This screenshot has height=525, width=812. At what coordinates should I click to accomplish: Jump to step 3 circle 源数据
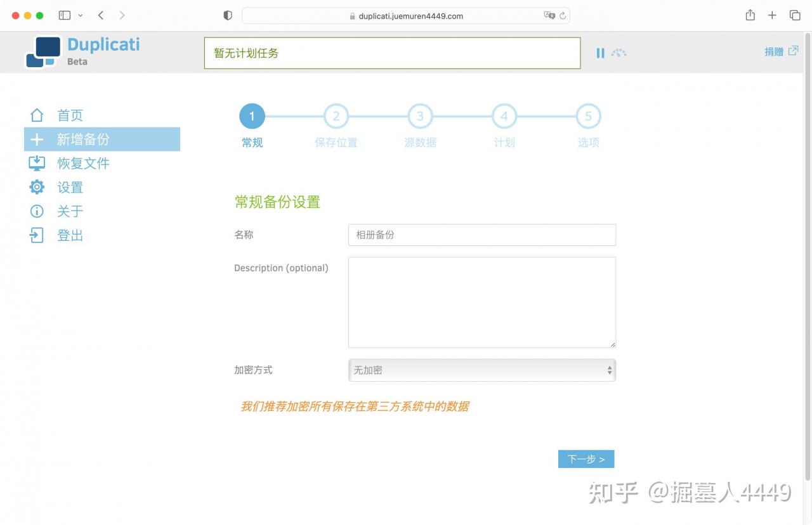(420, 116)
